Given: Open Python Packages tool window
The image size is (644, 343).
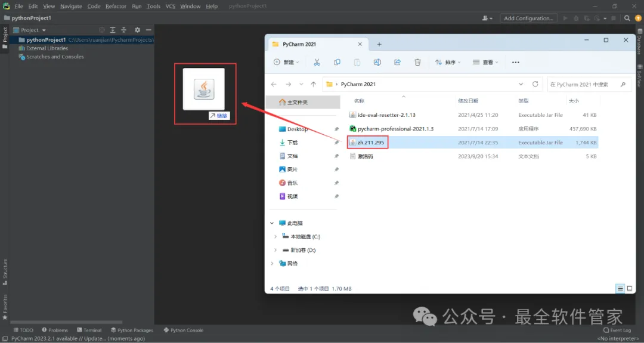Looking at the screenshot, I should click(x=132, y=330).
